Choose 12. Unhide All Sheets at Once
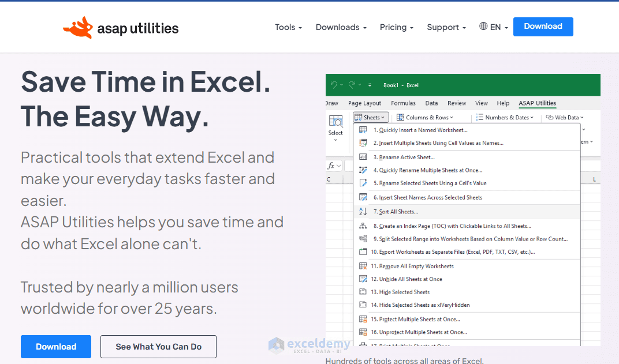 tap(467, 279)
